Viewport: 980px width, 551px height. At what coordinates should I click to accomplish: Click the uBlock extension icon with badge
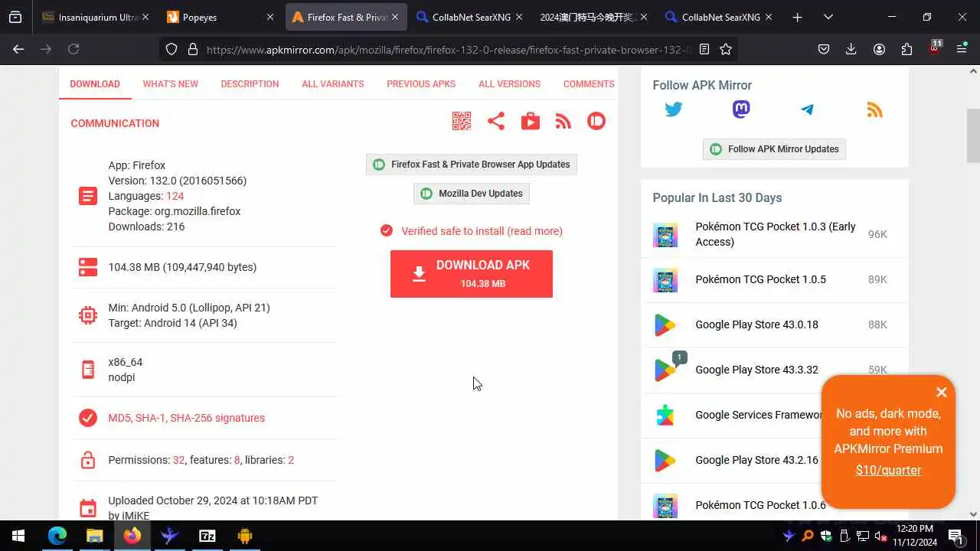pyautogui.click(x=934, y=49)
